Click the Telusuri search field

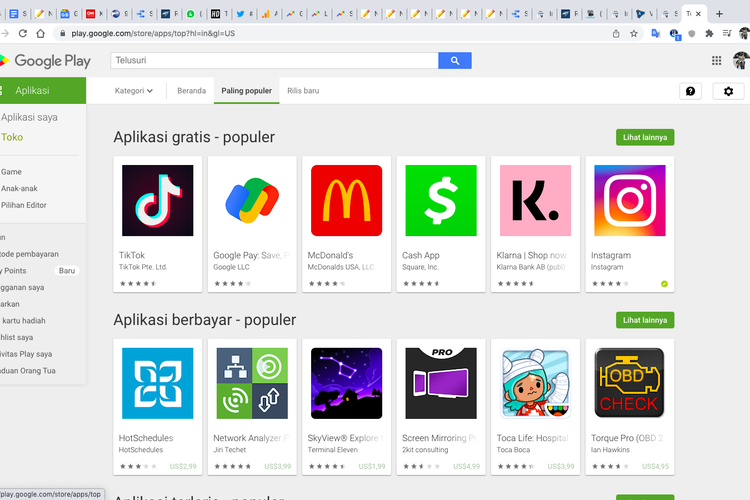pos(274,61)
